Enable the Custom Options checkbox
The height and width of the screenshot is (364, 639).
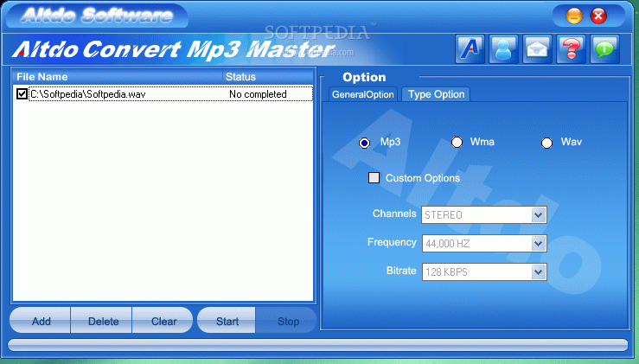click(x=374, y=178)
